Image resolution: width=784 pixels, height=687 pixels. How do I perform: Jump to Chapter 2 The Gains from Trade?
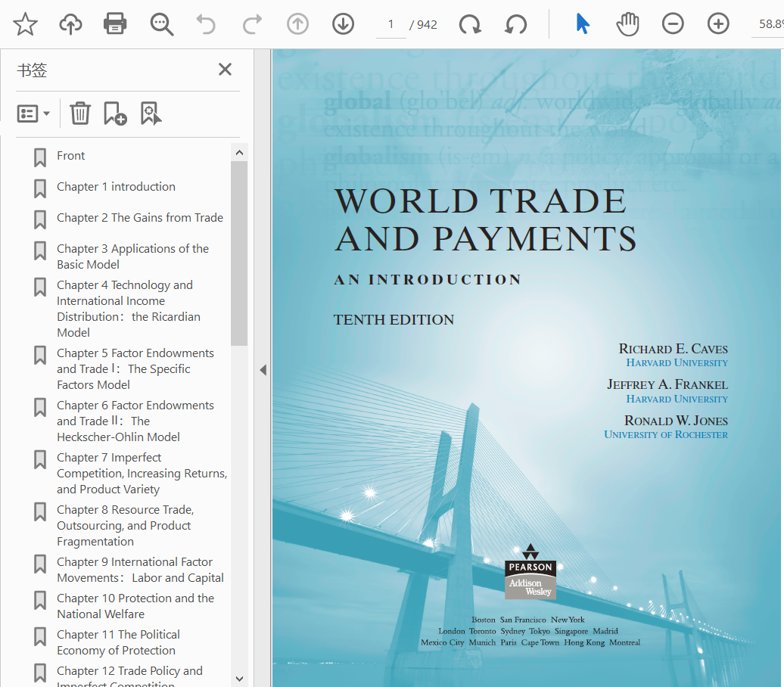click(x=139, y=218)
